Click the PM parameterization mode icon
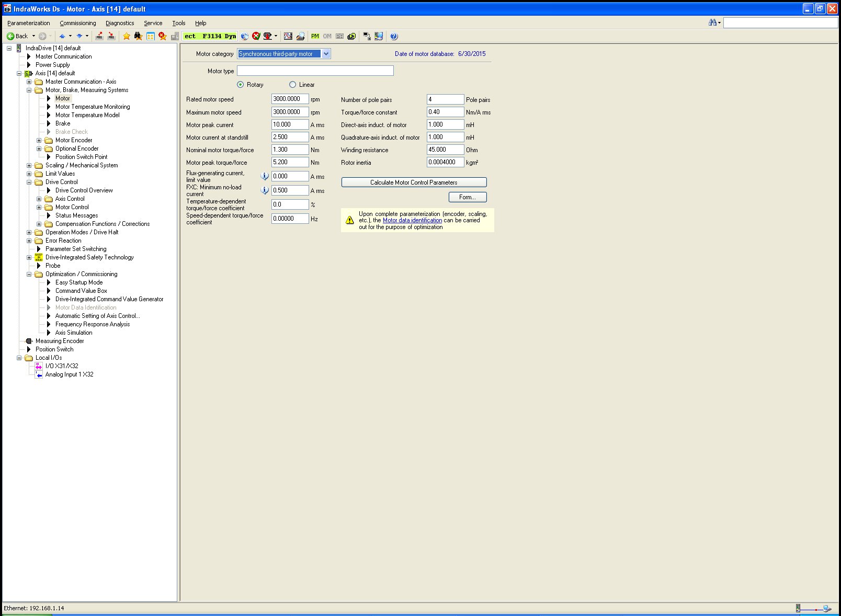Viewport: 841px width, 616px height. tap(315, 36)
